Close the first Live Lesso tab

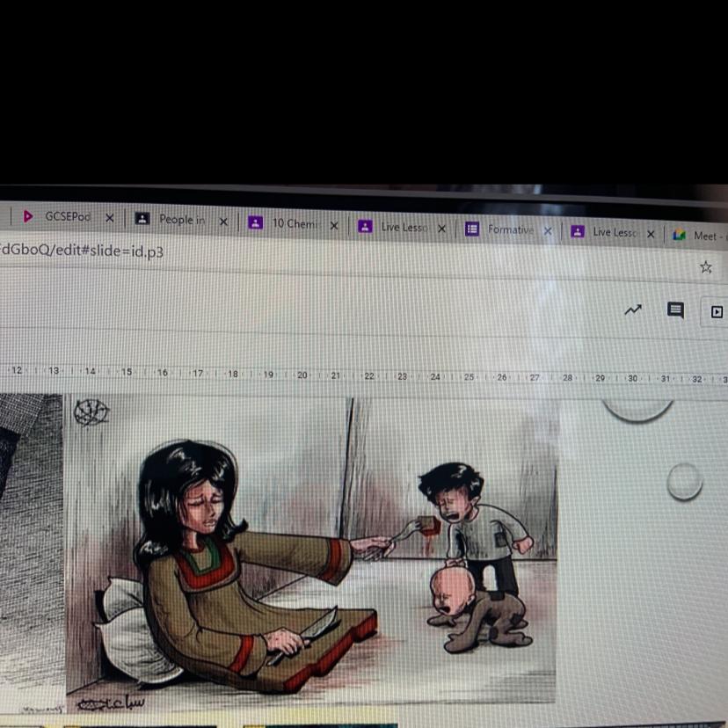tap(441, 229)
